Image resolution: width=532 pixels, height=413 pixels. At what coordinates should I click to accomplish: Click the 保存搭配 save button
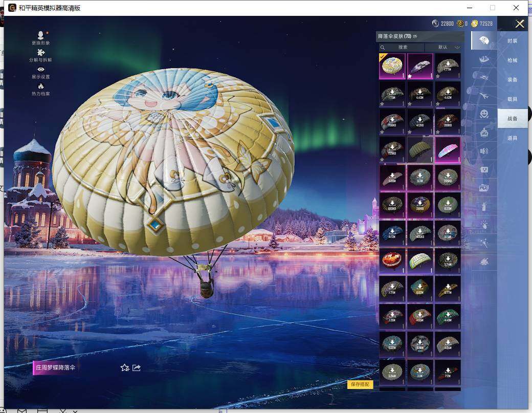click(x=360, y=384)
